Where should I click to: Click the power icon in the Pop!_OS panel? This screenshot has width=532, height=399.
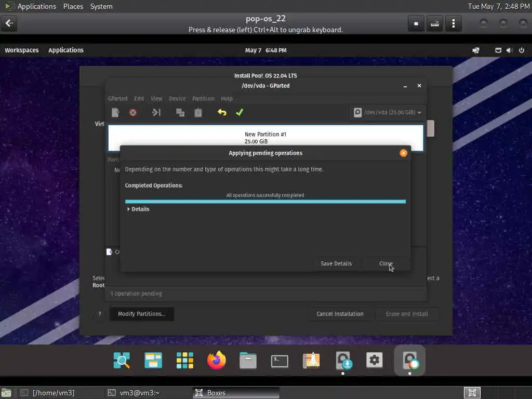pos(522,50)
